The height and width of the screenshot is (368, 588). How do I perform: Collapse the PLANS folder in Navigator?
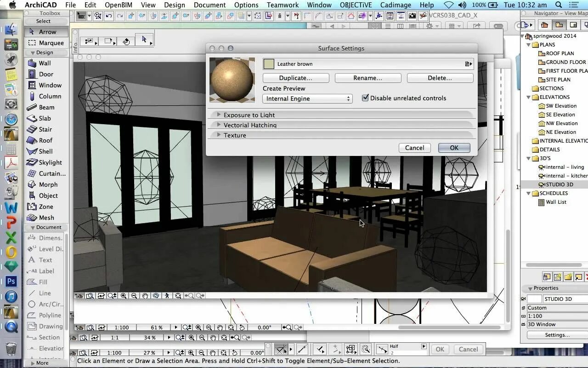528,45
